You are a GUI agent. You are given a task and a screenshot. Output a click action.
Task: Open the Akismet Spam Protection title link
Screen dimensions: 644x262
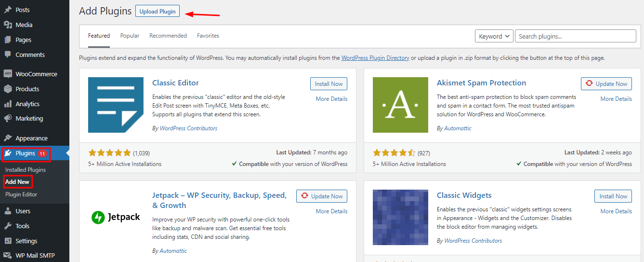pyautogui.click(x=481, y=83)
